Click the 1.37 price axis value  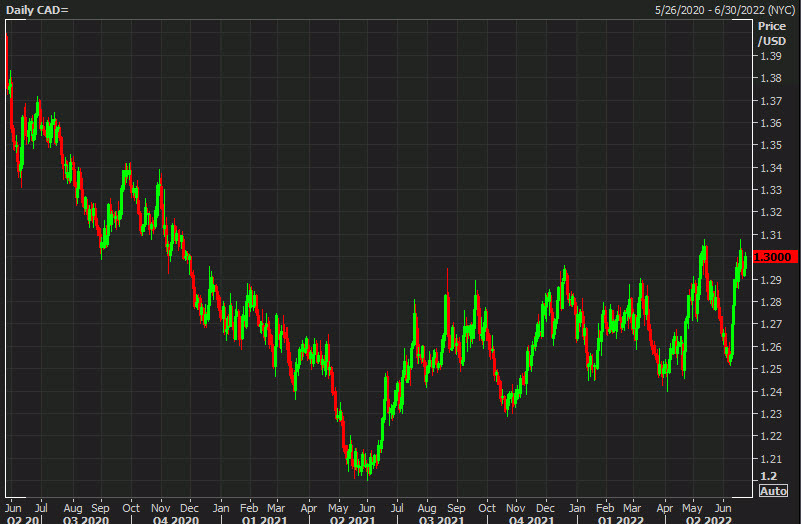[770, 101]
